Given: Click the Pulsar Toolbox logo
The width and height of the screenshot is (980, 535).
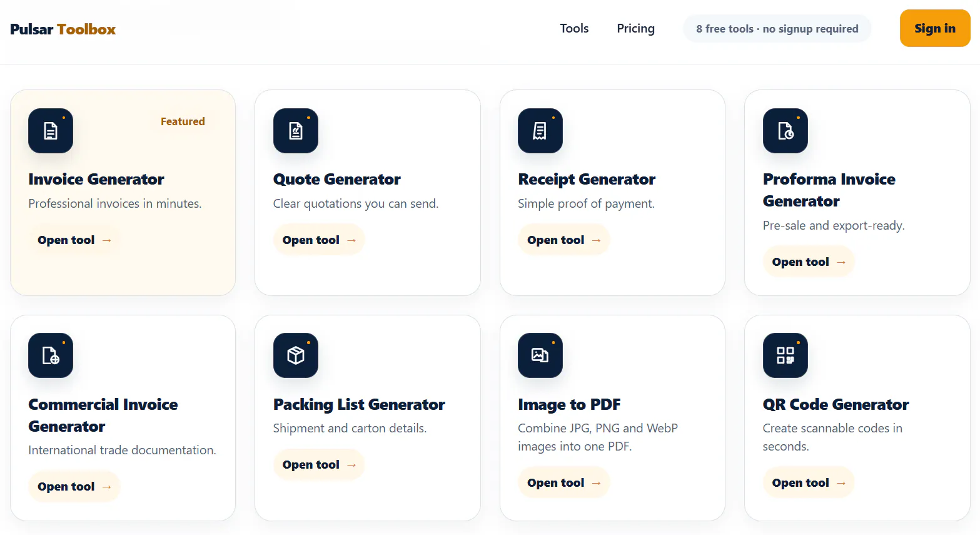Looking at the screenshot, I should click(63, 29).
